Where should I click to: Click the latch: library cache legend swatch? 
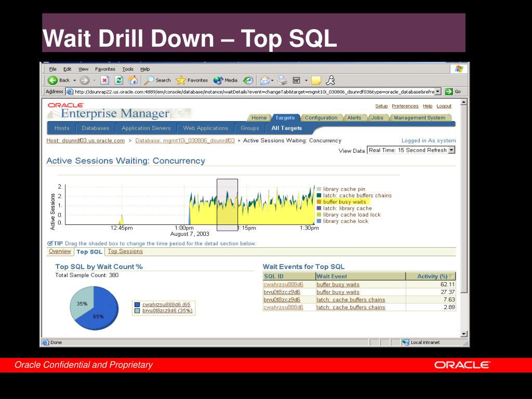pyautogui.click(x=319, y=208)
